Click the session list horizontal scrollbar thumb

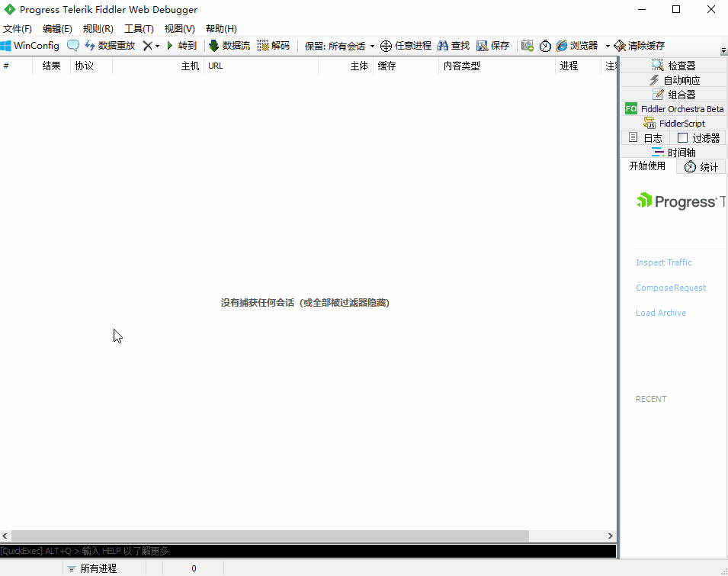pos(270,536)
